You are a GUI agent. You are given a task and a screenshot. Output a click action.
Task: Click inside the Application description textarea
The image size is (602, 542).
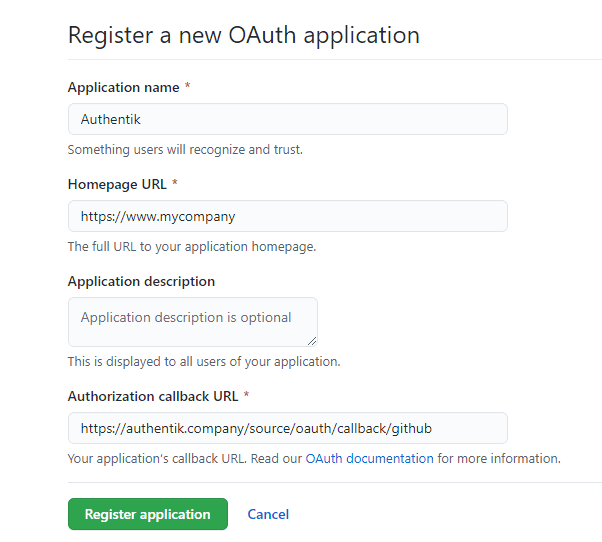[x=192, y=321]
